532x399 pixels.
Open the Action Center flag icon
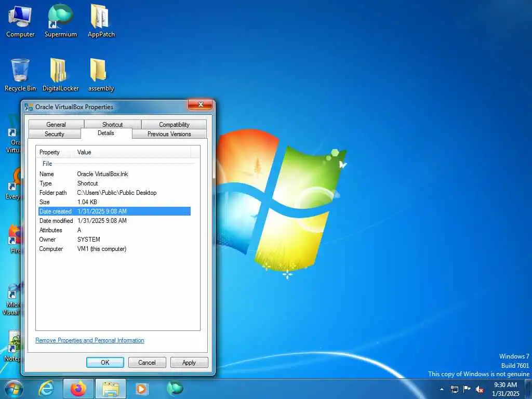point(467,389)
